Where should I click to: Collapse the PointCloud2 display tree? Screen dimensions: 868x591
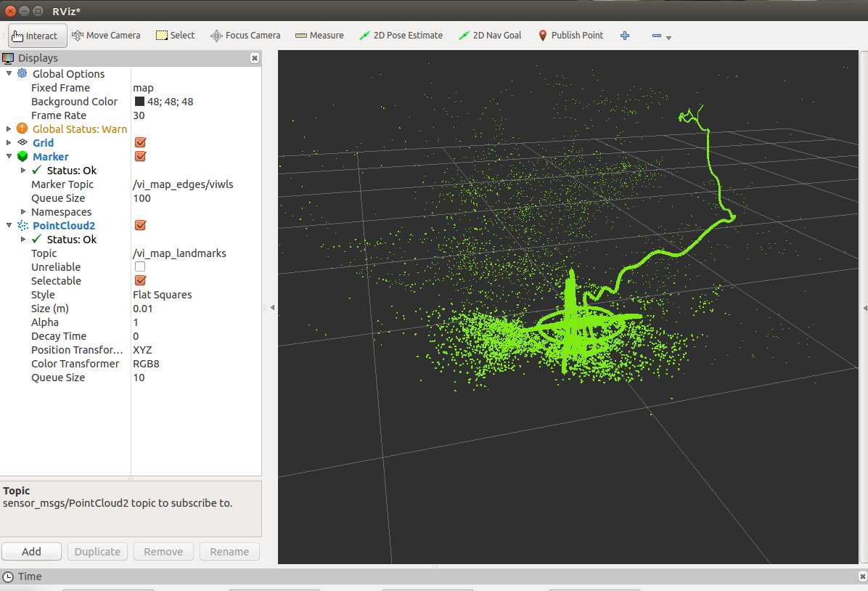click(8, 225)
